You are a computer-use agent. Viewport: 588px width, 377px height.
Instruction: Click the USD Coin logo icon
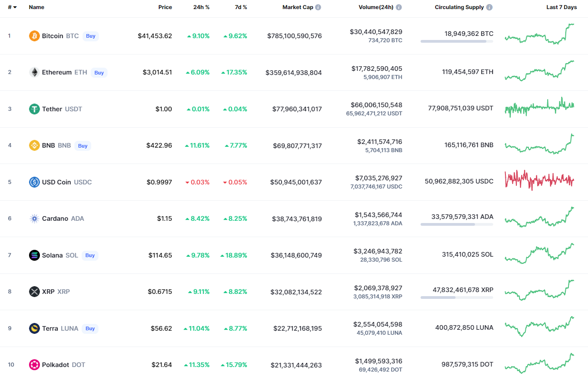(x=34, y=182)
